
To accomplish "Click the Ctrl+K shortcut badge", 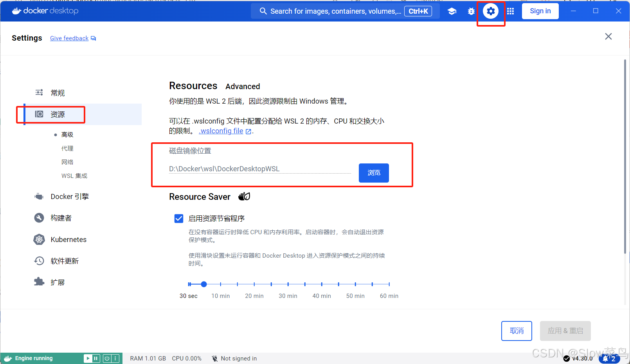I will (x=418, y=11).
